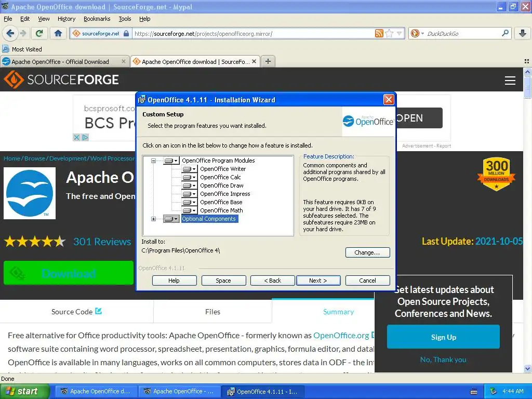Close the ad with the X icon

click(77, 137)
